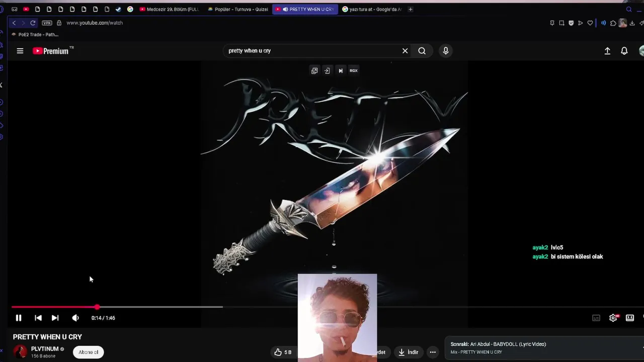Select the PRETTY WHEN U CRY tab
The width and height of the screenshot is (644, 362).
(305, 9)
